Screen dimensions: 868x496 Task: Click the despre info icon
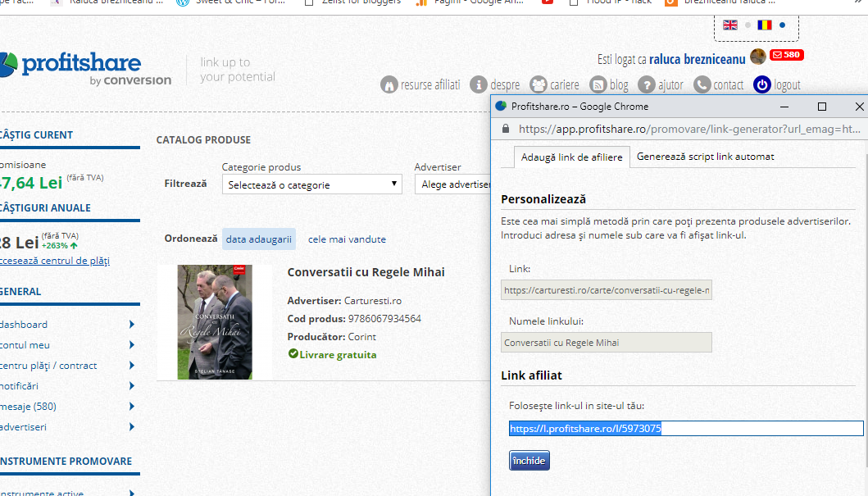(479, 84)
